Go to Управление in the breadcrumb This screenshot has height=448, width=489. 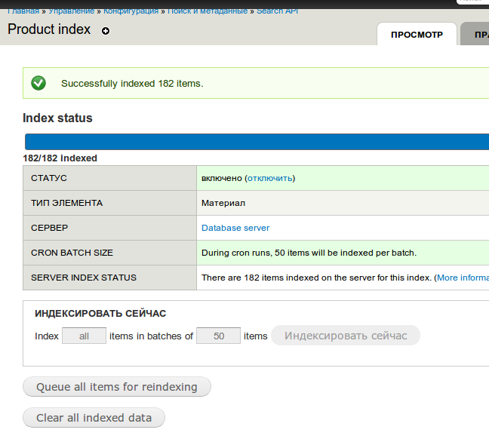[x=72, y=11]
